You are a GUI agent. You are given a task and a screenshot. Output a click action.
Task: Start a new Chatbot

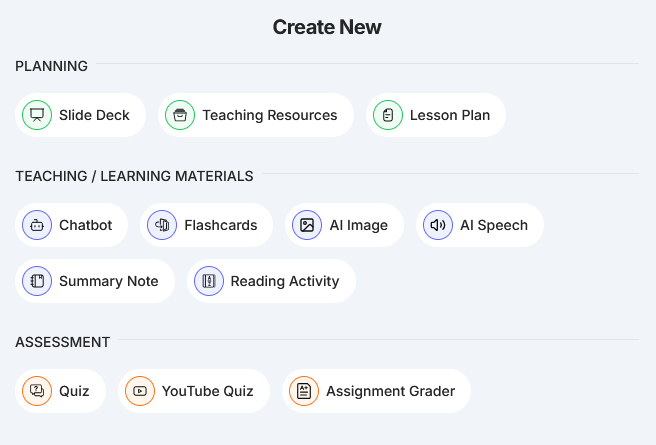click(x=85, y=225)
